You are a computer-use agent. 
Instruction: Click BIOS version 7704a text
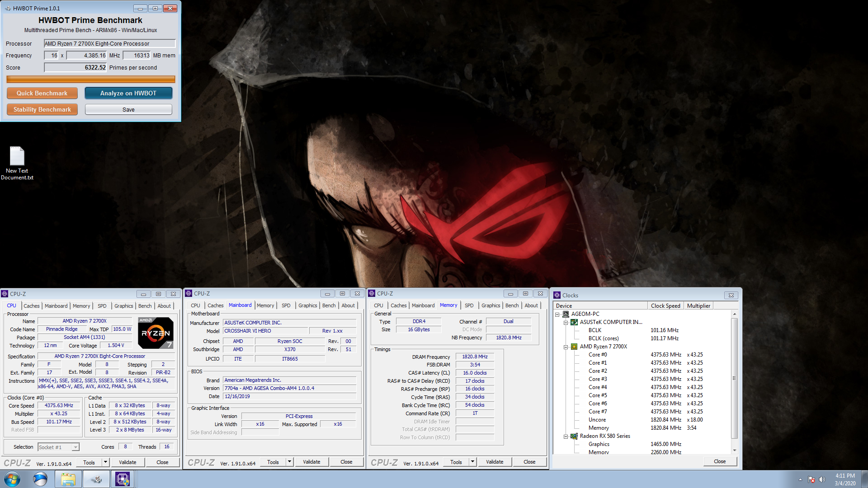tap(289, 388)
